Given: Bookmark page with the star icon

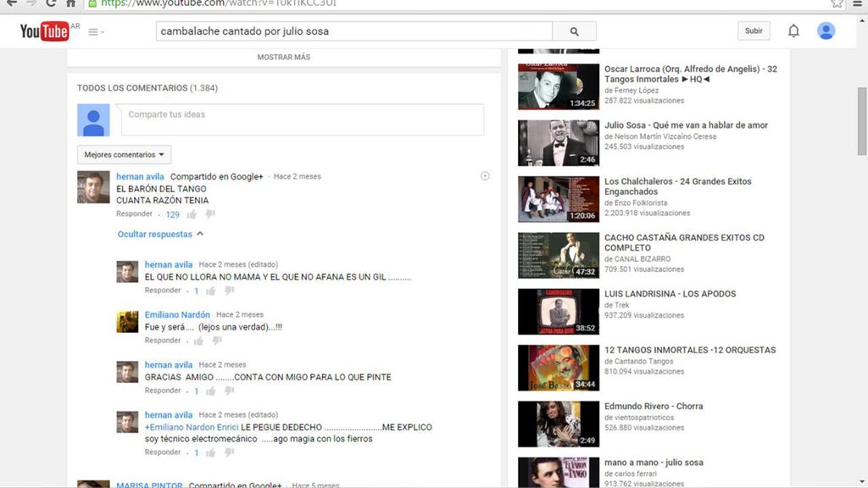Looking at the screenshot, I should pos(837,3).
